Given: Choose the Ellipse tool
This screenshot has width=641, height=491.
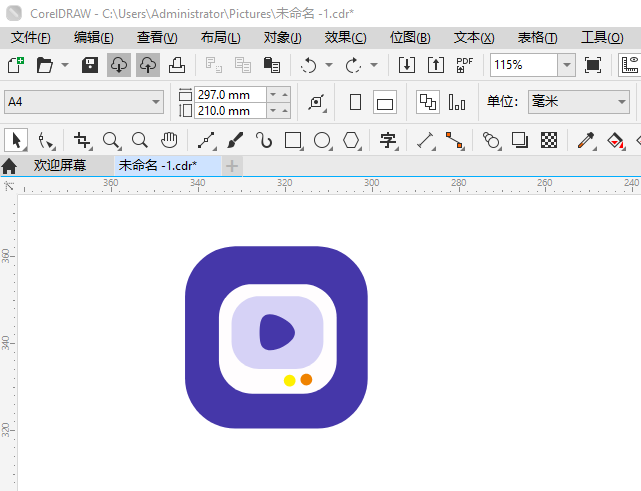Looking at the screenshot, I should (x=322, y=140).
